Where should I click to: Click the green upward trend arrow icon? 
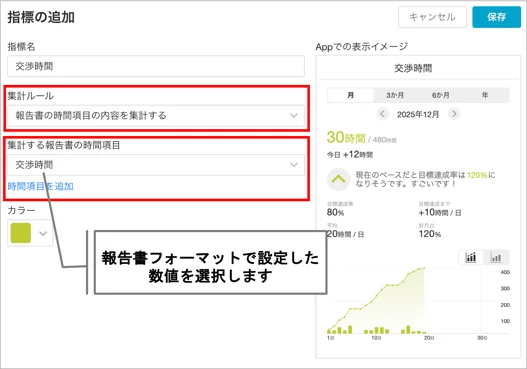coord(338,179)
